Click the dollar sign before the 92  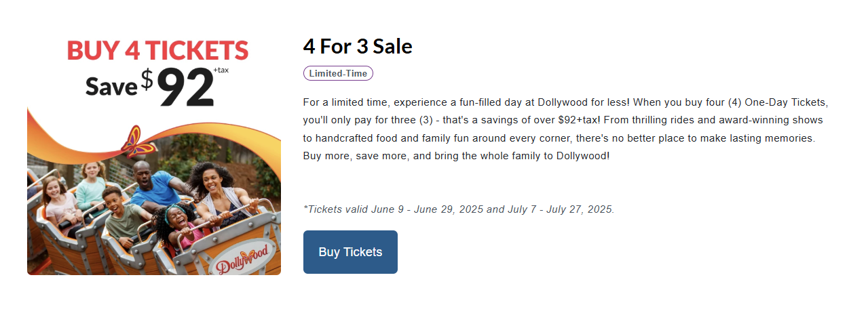click(147, 80)
